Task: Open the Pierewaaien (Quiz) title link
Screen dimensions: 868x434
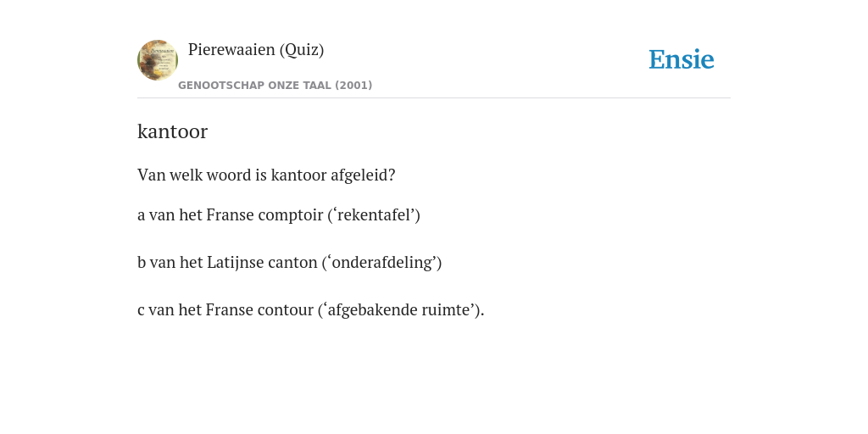Action: 256,50
